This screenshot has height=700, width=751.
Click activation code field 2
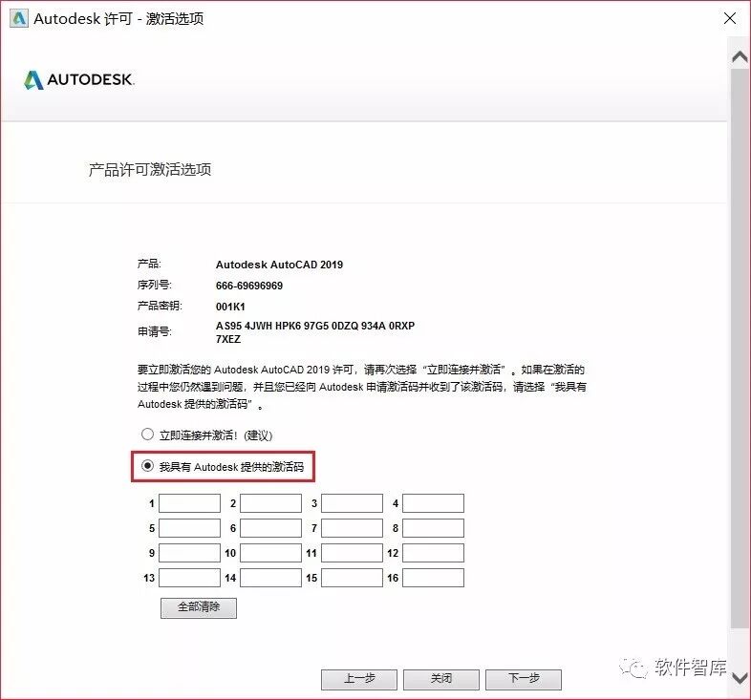[x=270, y=503]
